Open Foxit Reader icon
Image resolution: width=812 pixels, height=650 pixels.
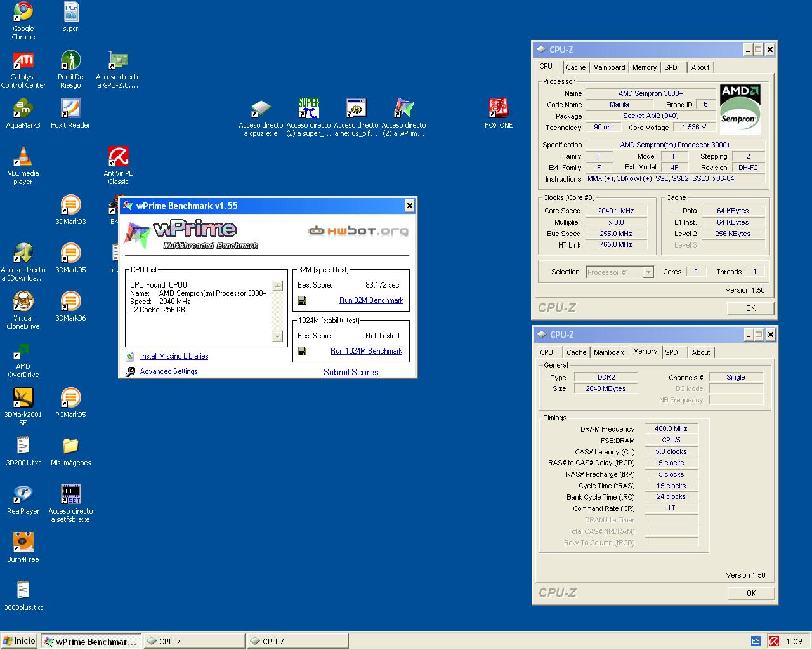70,108
